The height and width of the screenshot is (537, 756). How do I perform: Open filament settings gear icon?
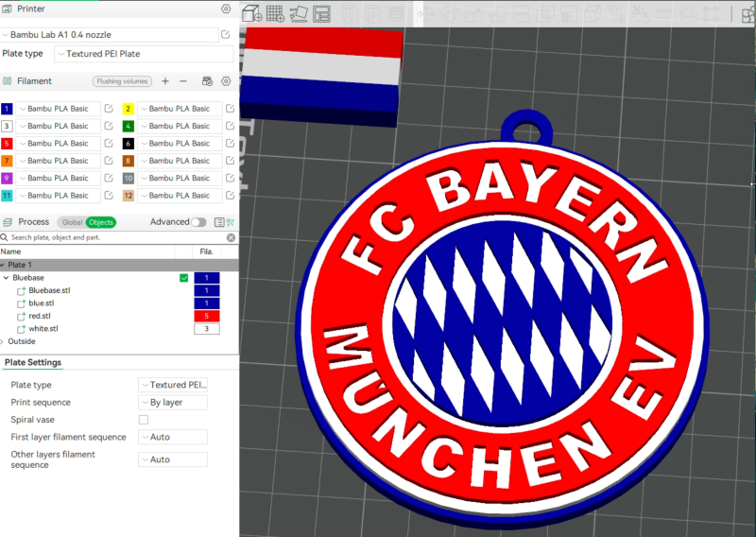(226, 81)
